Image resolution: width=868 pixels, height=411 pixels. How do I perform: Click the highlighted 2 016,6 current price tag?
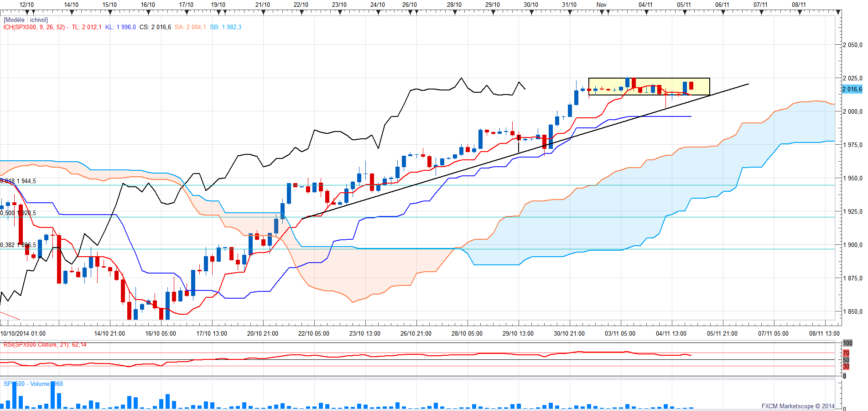coord(852,90)
